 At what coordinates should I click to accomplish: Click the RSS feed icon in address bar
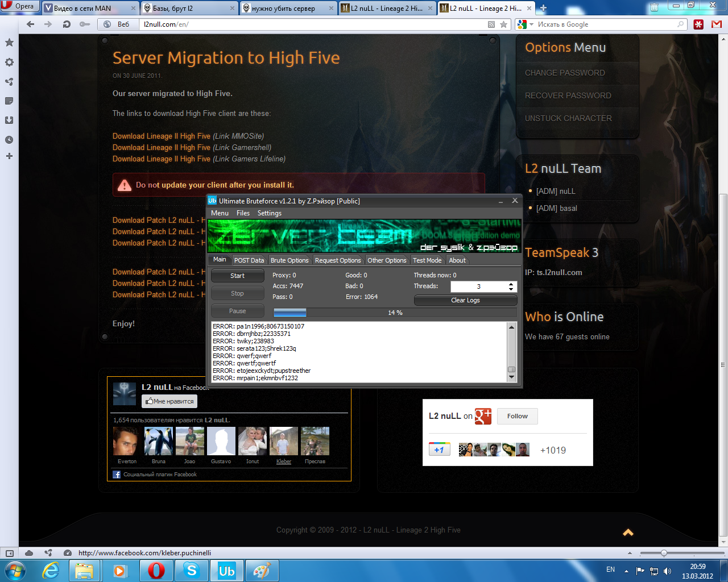[x=491, y=24]
